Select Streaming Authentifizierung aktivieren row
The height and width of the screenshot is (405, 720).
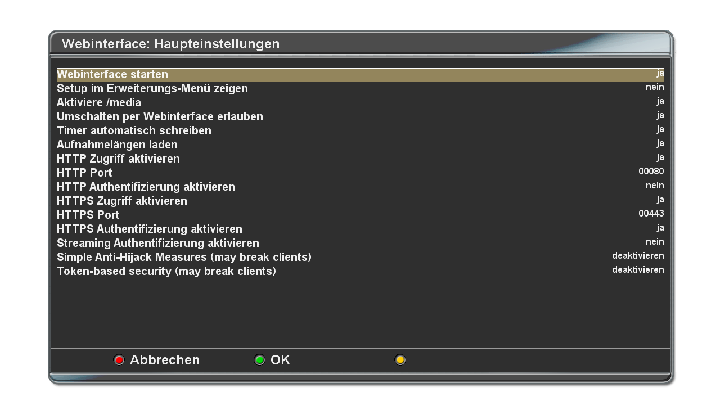click(x=360, y=243)
